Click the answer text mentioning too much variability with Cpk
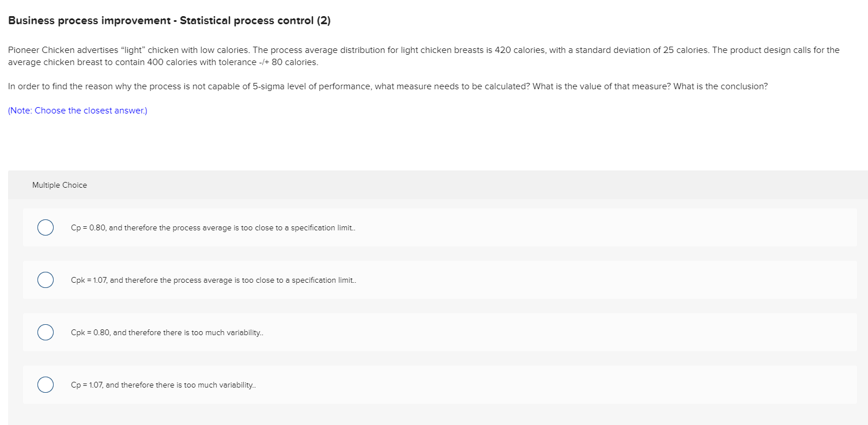This screenshot has width=868, height=425. click(167, 332)
